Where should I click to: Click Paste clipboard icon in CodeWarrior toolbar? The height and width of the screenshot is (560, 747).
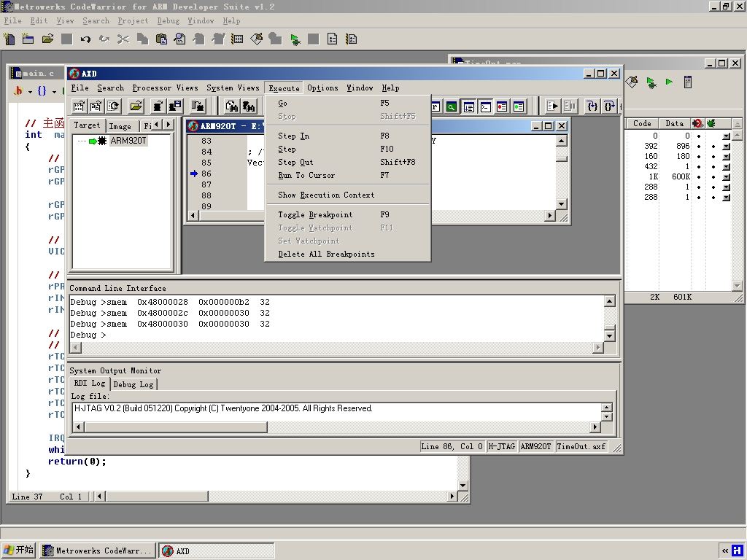point(161,39)
